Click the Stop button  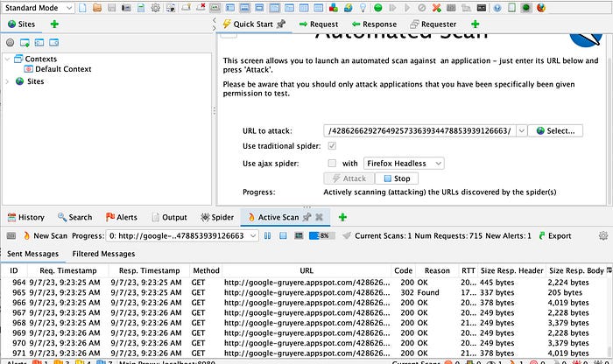click(397, 178)
